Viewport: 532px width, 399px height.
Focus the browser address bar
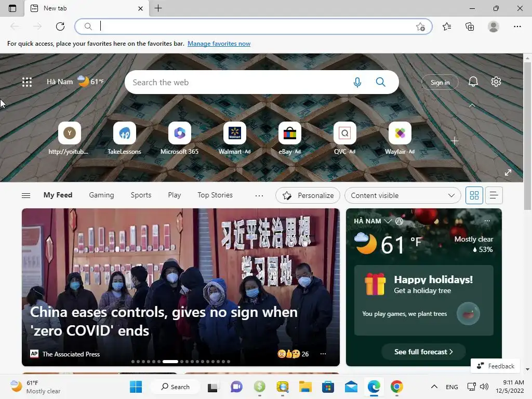pyautogui.click(x=254, y=26)
